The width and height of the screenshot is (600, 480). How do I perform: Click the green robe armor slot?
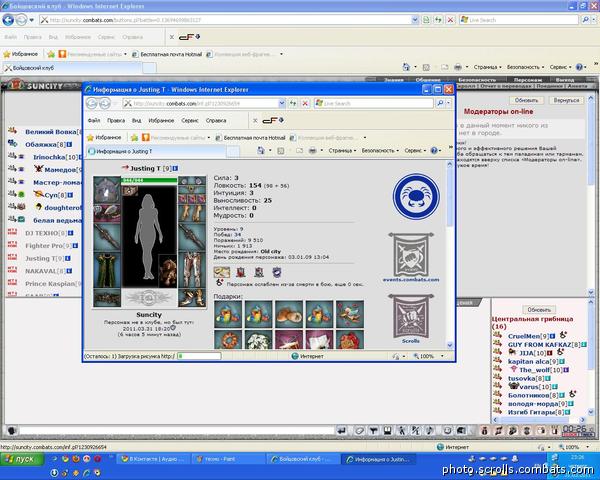point(107,269)
